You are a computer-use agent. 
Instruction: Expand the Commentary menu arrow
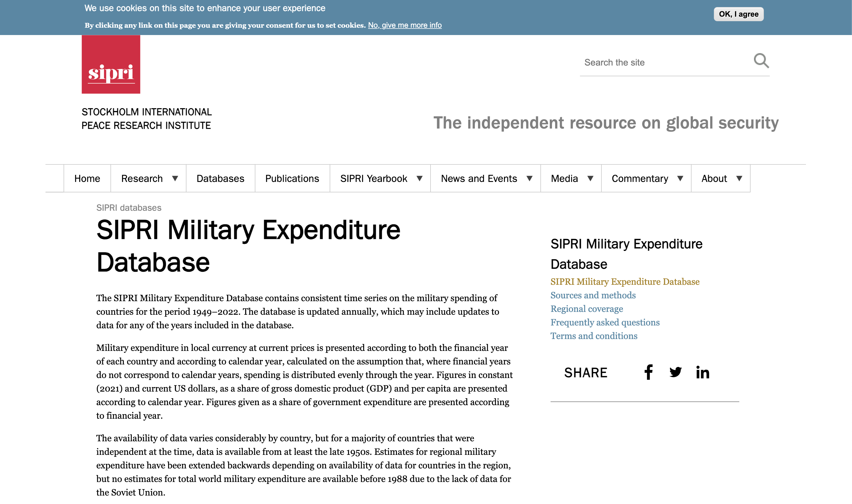[680, 178]
